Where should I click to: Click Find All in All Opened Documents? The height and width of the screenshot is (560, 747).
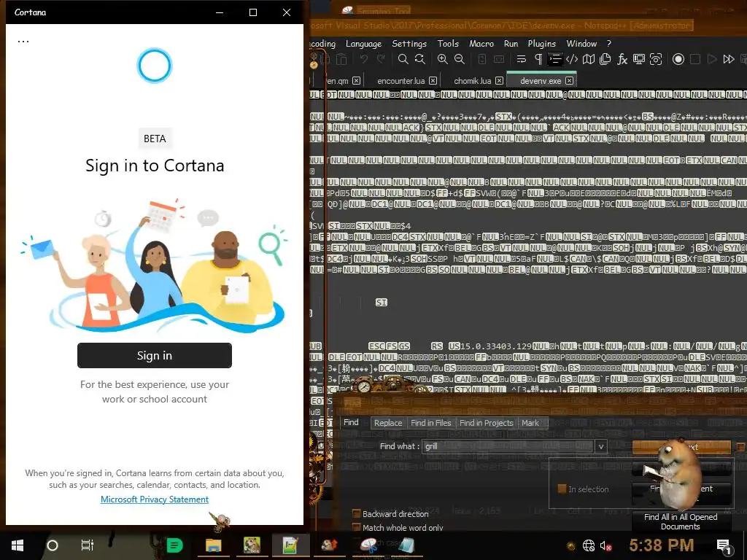coord(681,521)
